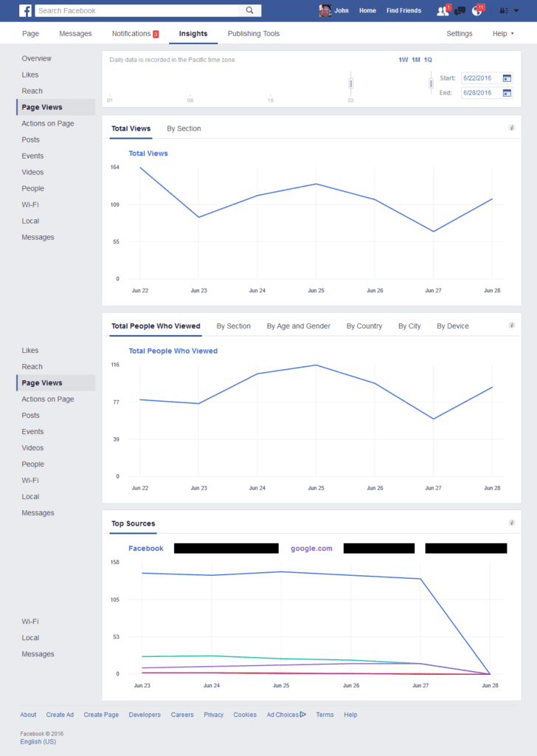Toggle the google.com source legend
Screen dimensions: 537x756
tap(311, 549)
